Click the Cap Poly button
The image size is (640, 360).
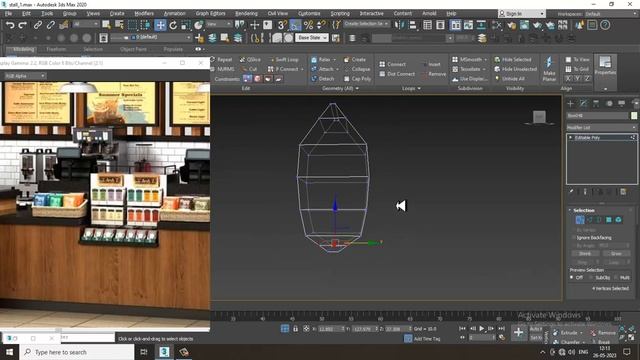(x=358, y=79)
